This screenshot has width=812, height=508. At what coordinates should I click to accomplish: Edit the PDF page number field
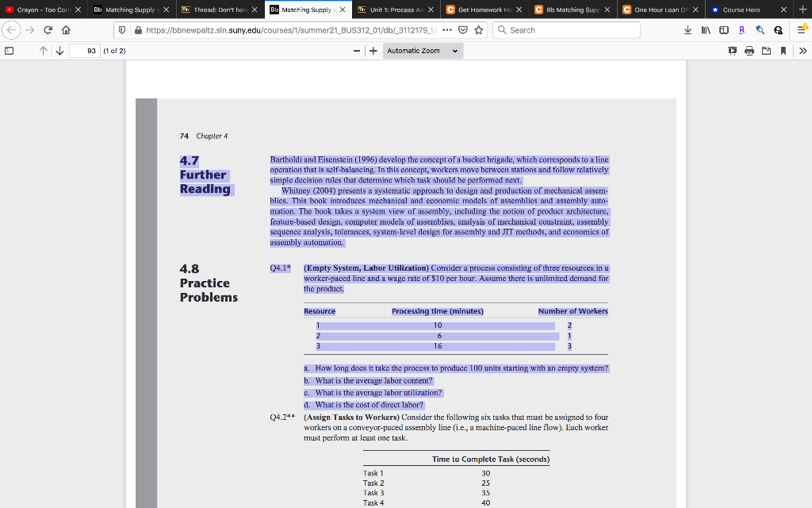[x=85, y=51]
